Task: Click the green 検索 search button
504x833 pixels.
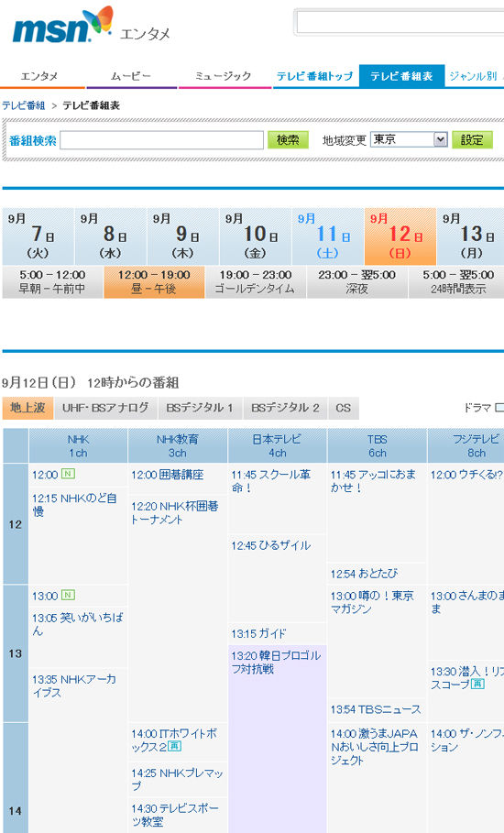Action: (x=288, y=139)
